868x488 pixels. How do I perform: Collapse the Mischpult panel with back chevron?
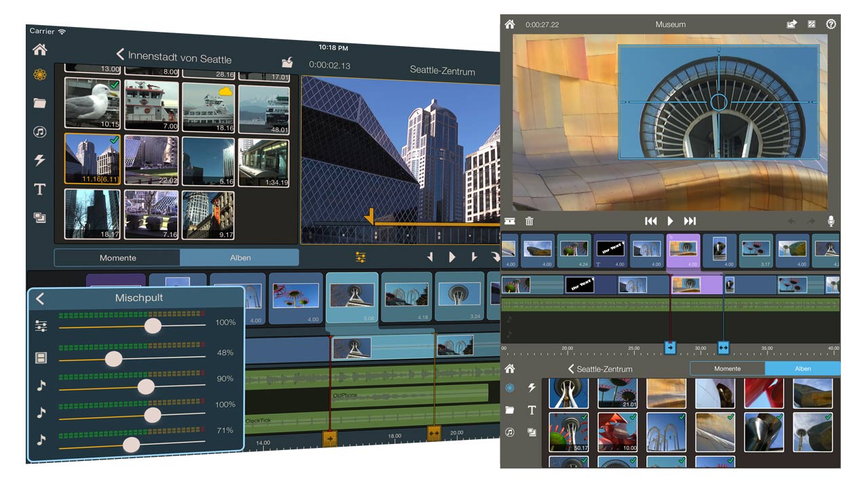(40, 298)
